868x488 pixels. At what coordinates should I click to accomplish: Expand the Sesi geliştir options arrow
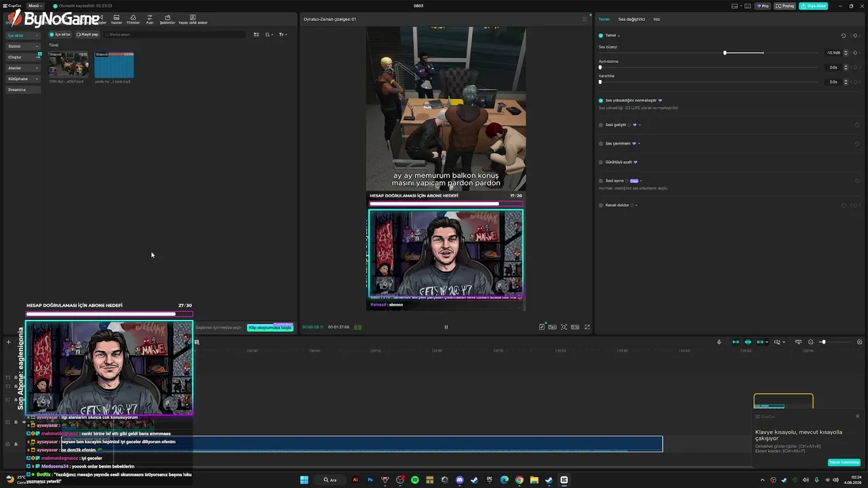pyautogui.click(x=639, y=125)
